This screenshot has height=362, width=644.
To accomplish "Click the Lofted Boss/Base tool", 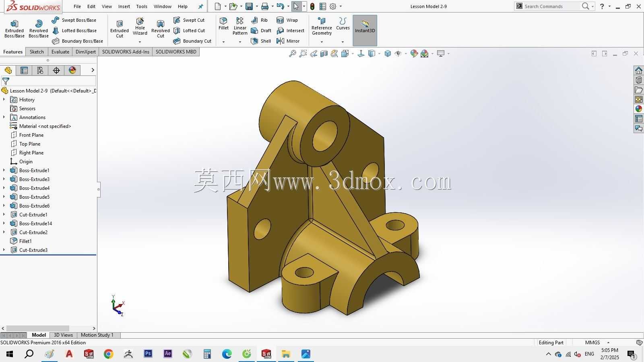I will click(x=74, y=31).
